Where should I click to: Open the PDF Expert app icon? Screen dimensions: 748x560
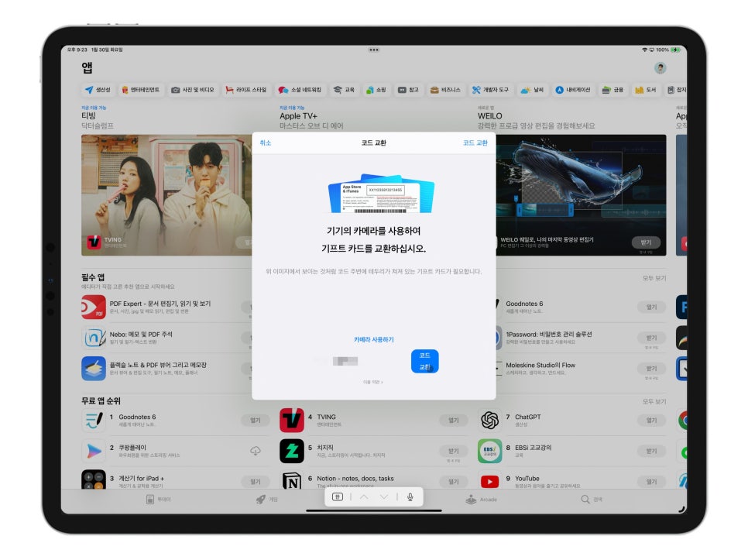click(x=94, y=307)
